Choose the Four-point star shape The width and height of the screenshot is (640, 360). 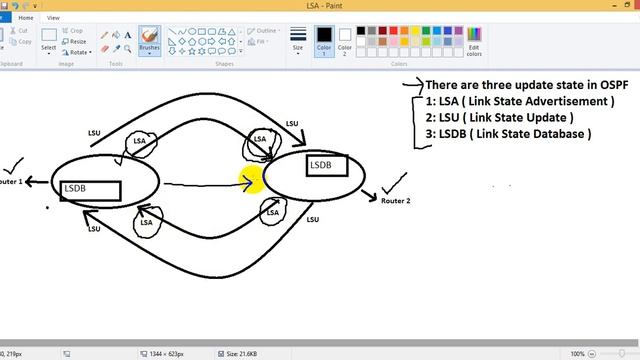click(182, 51)
